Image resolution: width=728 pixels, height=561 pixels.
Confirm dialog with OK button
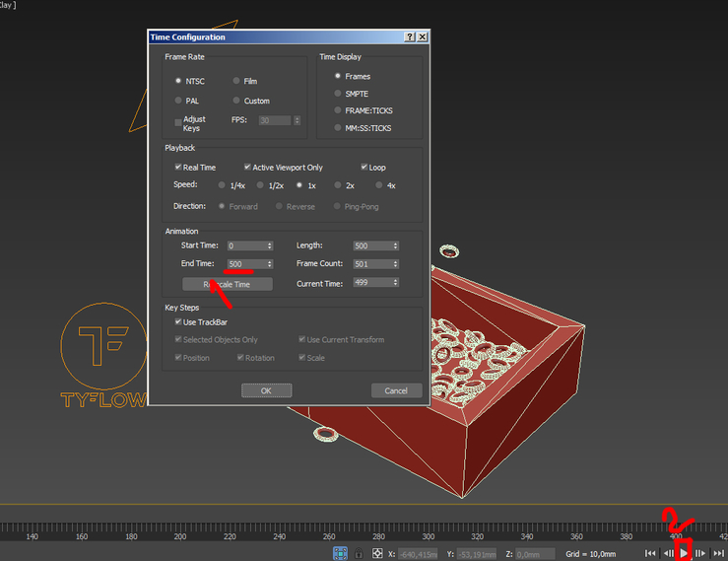[x=267, y=390]
